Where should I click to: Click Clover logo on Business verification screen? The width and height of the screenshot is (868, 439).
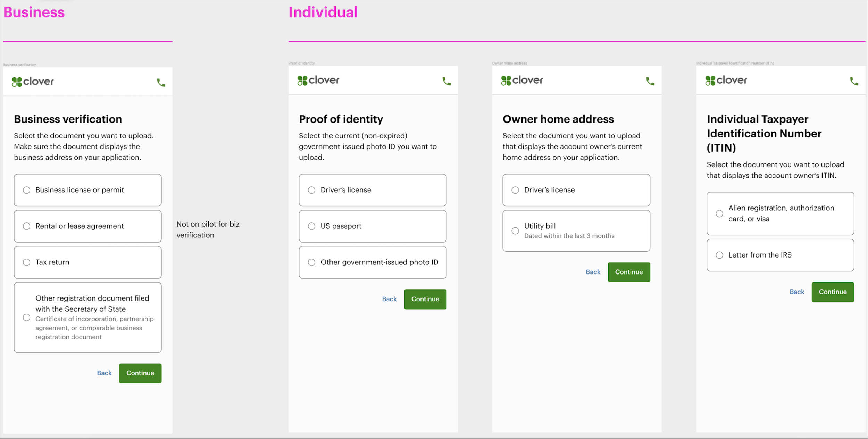[33, 82]
